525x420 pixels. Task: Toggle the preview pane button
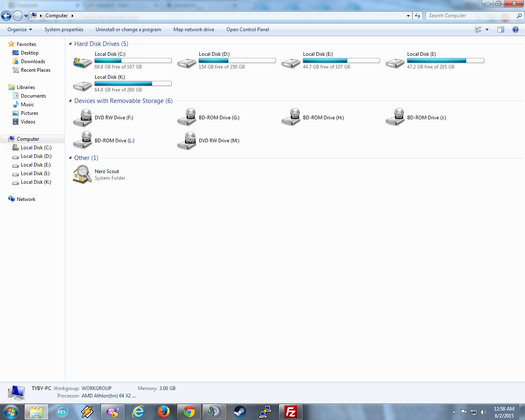pyautogui.click(x=501, y=30)
